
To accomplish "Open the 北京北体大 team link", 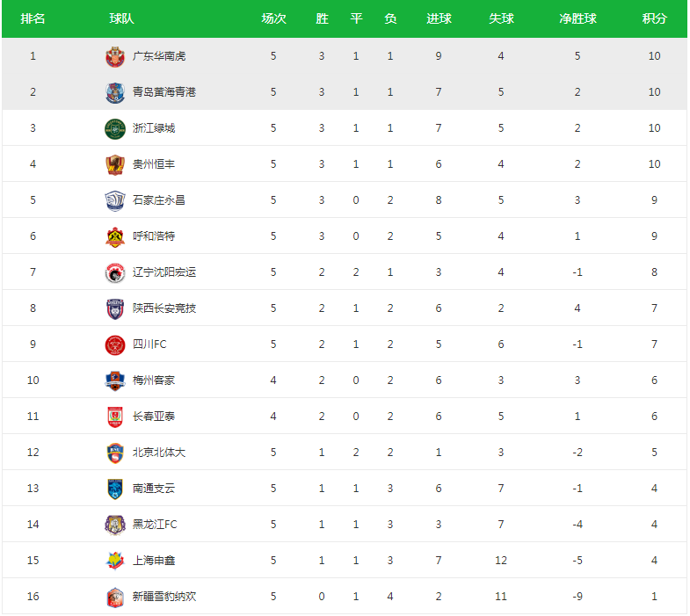I will click(159, 453).
